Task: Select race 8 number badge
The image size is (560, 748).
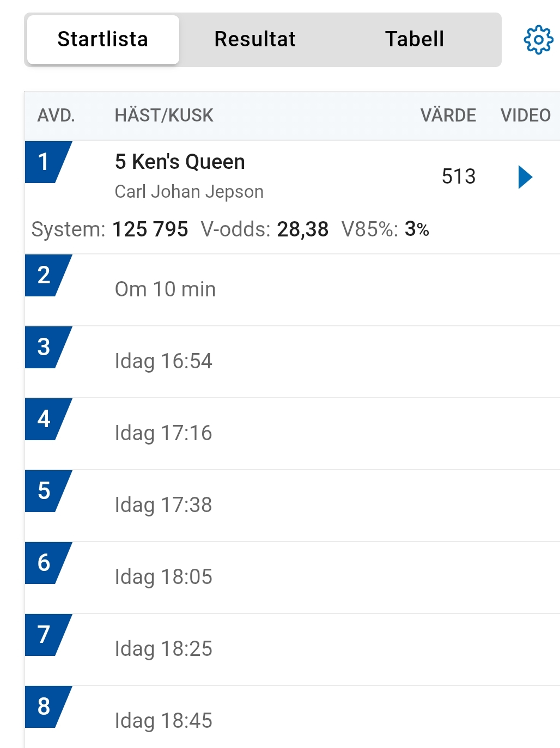Action: click(x=45, y=707)
